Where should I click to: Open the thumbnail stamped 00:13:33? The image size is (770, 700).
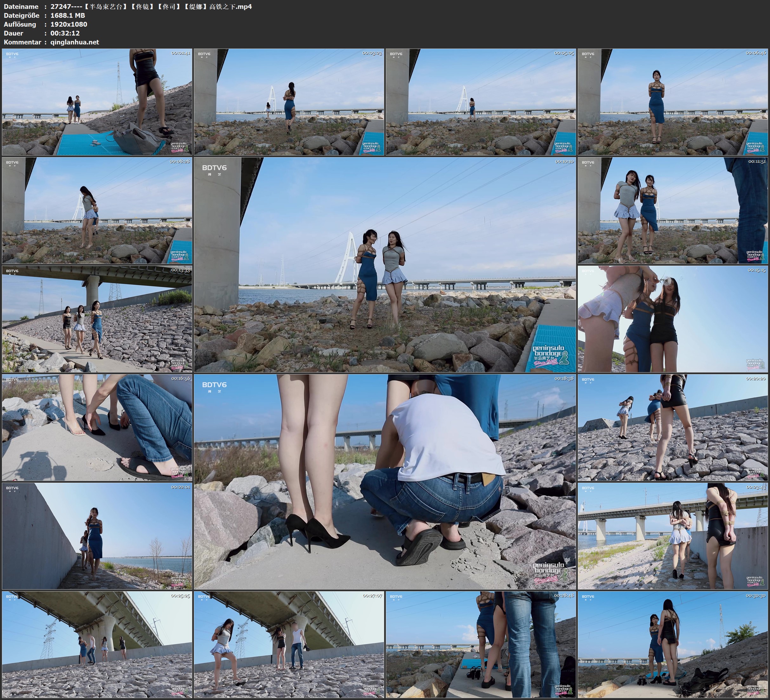coord(97,319)
